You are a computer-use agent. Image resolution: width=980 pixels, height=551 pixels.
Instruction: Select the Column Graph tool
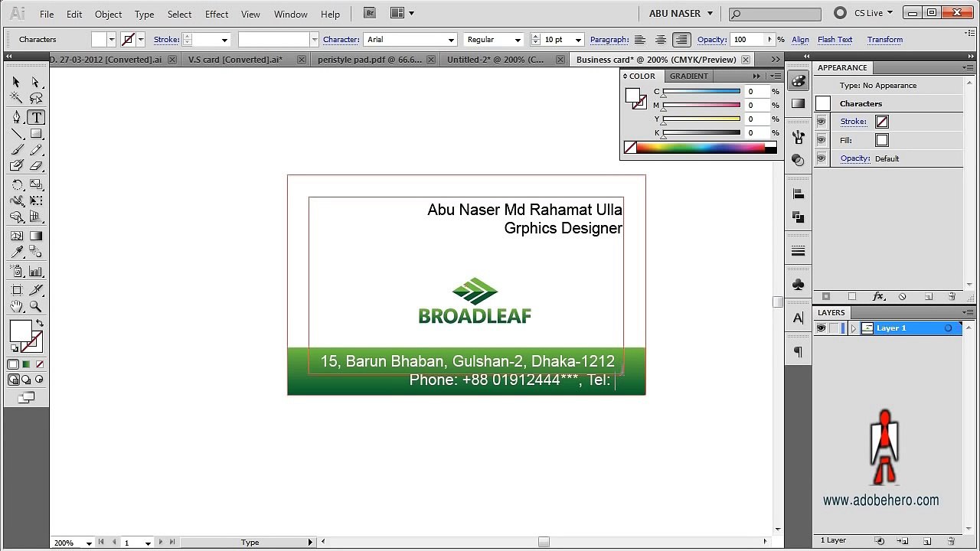[35, 272]
